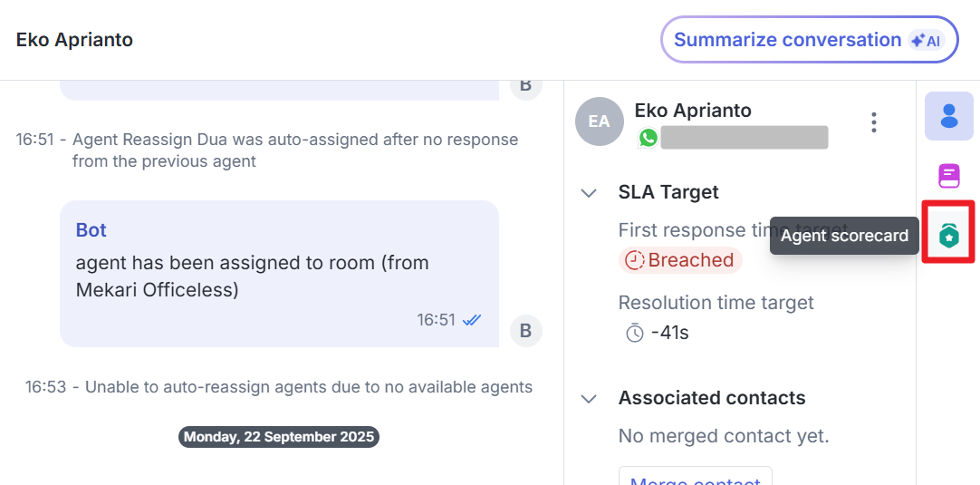Collapse the Associated contacts section
The height and width of the screenshot is (485, 980).
tap(589, 398)
